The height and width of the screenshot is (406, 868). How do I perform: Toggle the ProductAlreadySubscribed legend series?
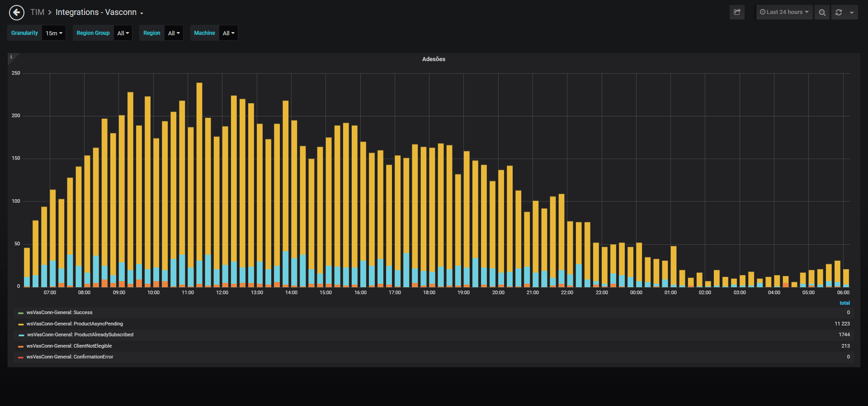[x=80, y=335]
